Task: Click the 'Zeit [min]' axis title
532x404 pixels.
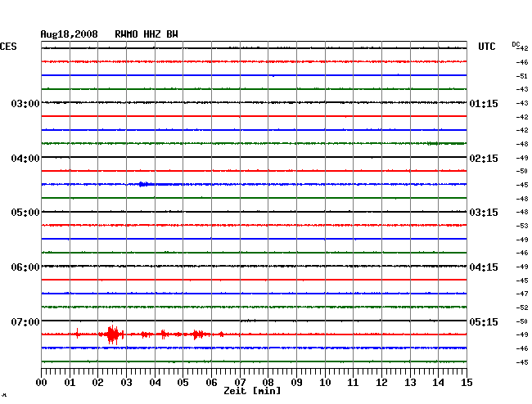Action: click(252, 391)
